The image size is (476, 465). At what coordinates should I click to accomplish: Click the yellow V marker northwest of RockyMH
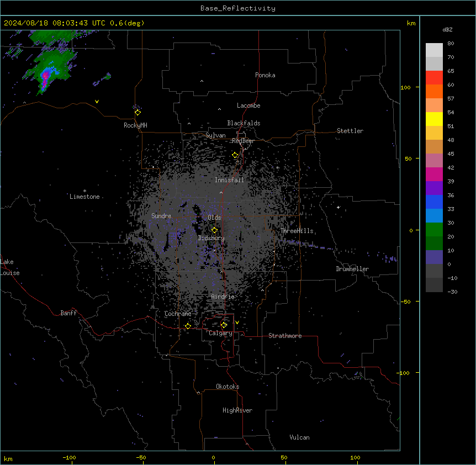point(97,102)
